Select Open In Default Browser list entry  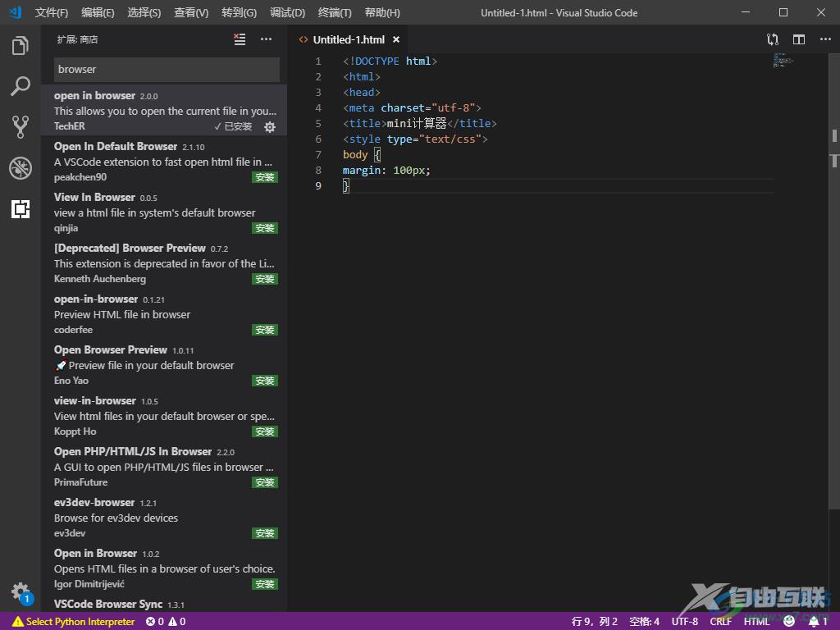(x=164, y=161)
